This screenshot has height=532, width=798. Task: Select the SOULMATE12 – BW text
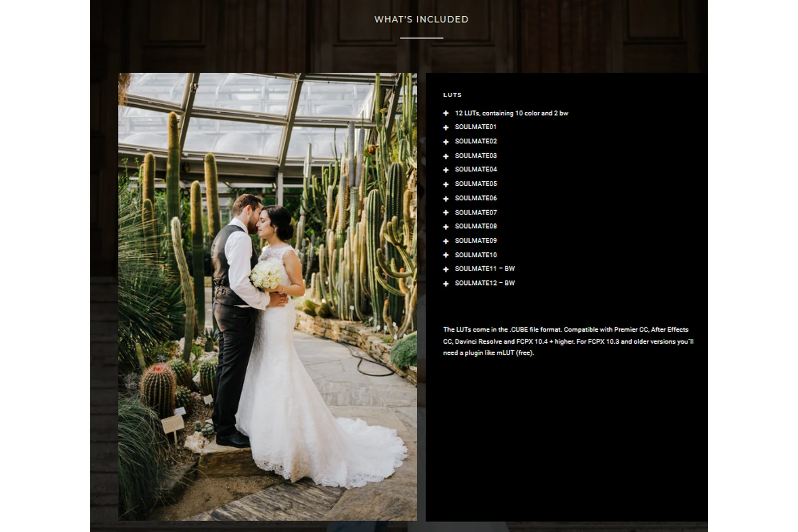pyautogui.click(x=485, y=283)
